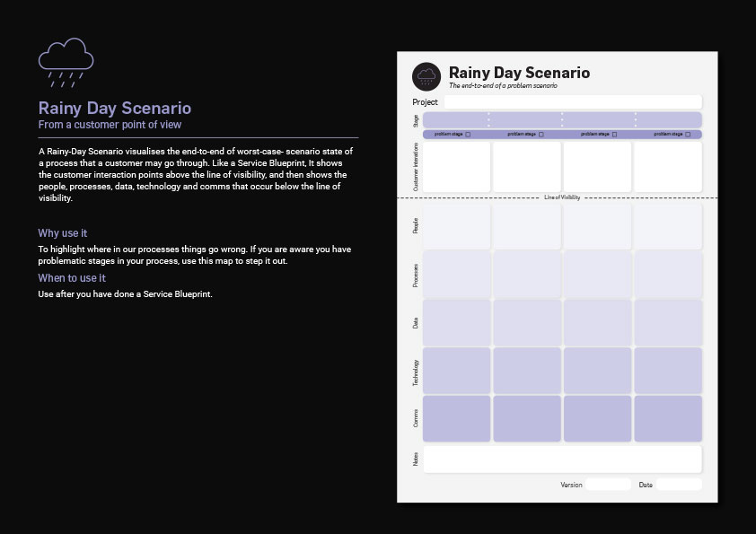Click the first People row cell
Screen dimensions: 756x534
457,226
